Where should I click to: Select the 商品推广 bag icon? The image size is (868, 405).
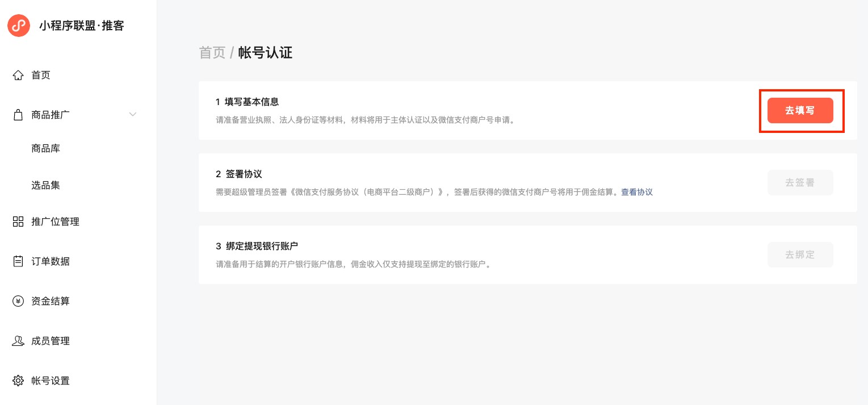(x=18, y=115)
